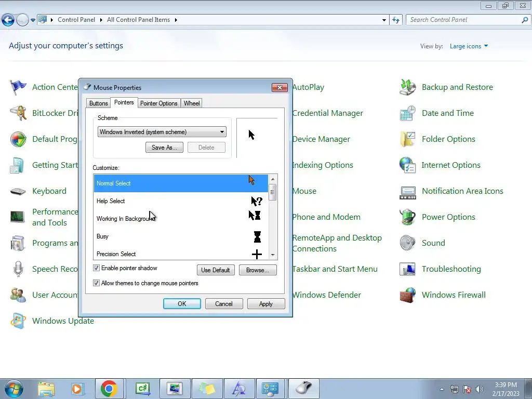This screenshot has height=399, width=532.
Task: Click the volume icon in system tray
Action: (x=480, y=389)
